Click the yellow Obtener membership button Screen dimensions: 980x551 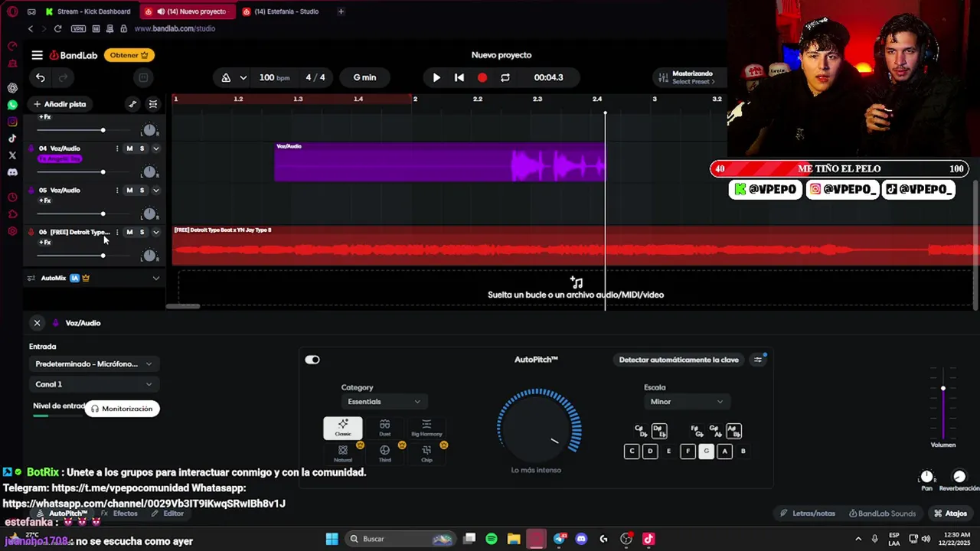[129, 55]
